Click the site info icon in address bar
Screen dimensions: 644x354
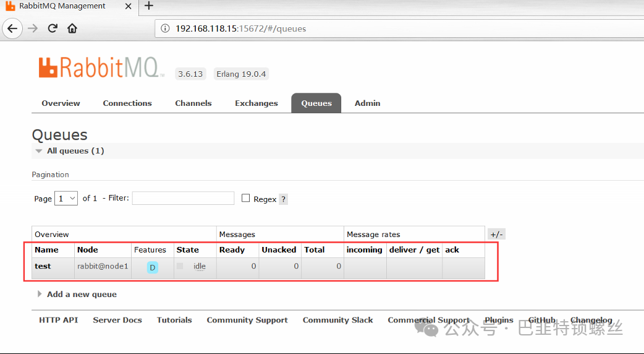click(165, 28)
